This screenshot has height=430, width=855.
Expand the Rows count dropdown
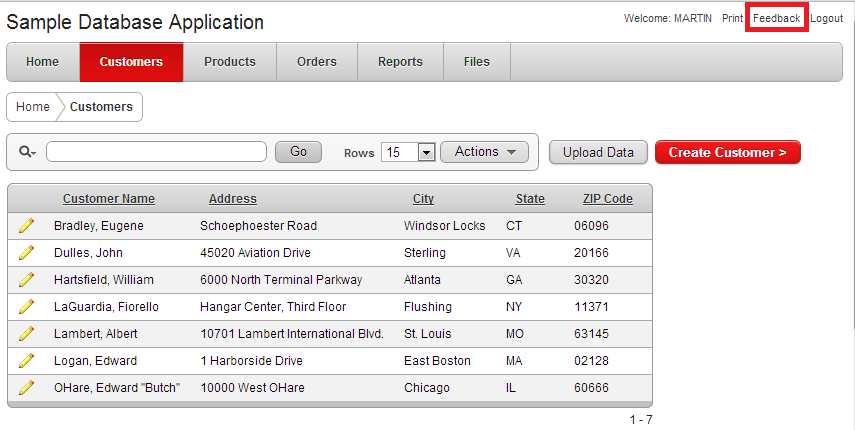tap(426, 152)
